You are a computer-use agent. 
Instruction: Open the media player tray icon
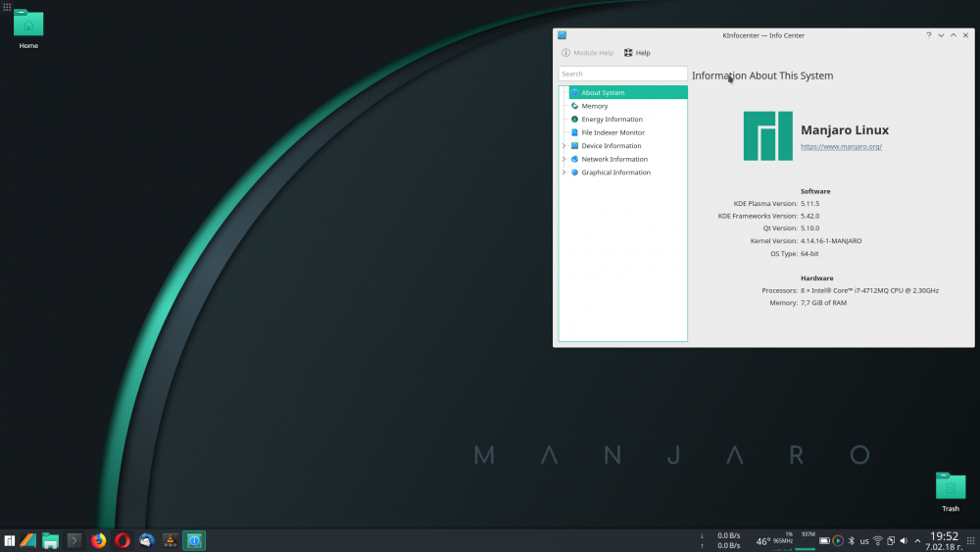(x=838, y=541)
